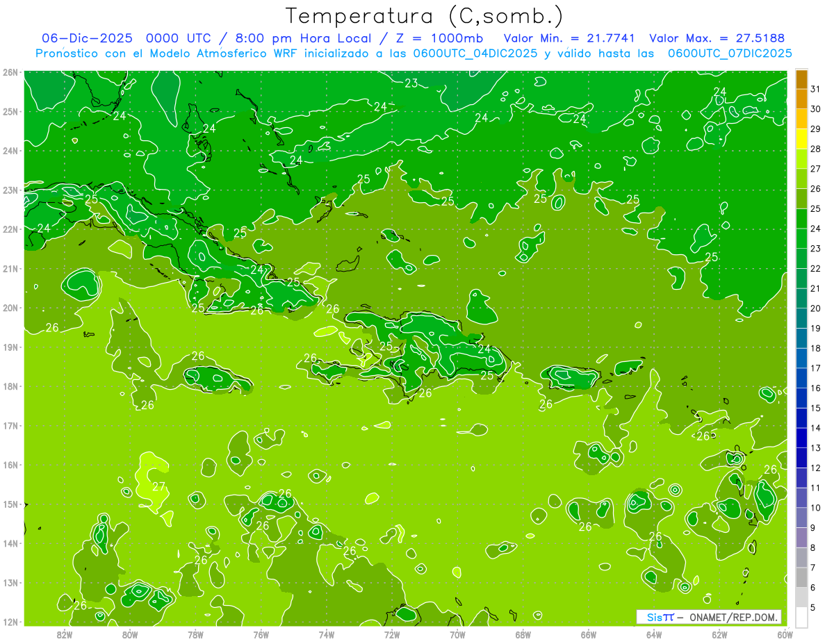Click the 24N latitude axis label
The width and height of the screenshot is (834, 644).
tap(10, 151)
